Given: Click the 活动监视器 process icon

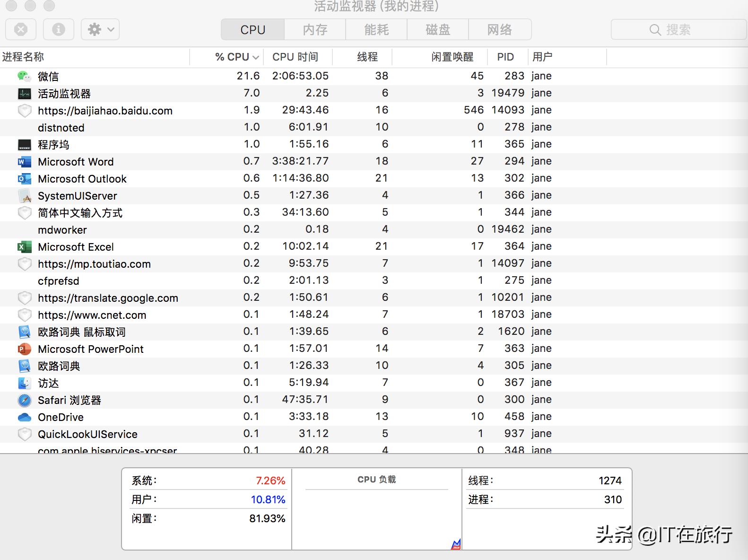Looking at the screenshot, I should click(24, 94).
